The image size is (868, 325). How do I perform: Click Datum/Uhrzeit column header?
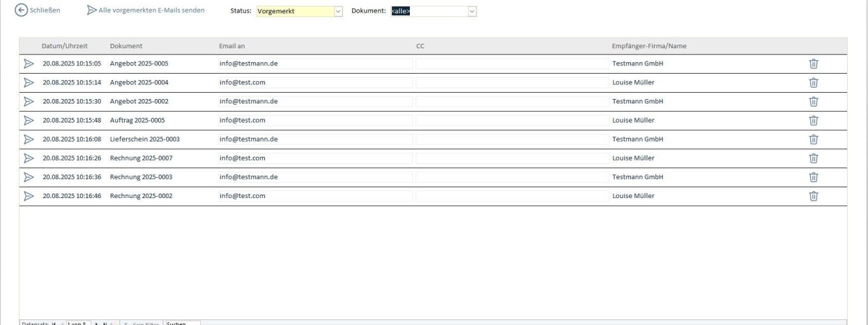(65, 46)
